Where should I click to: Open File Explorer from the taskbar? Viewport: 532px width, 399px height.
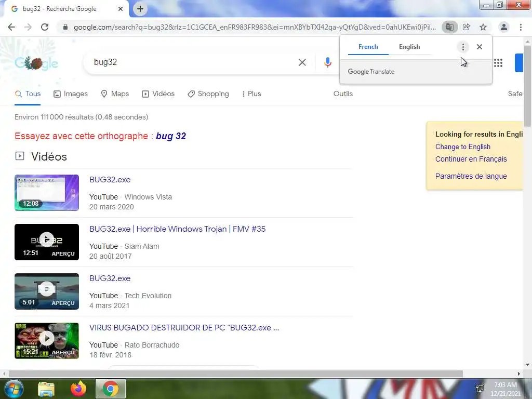point(46,389)
